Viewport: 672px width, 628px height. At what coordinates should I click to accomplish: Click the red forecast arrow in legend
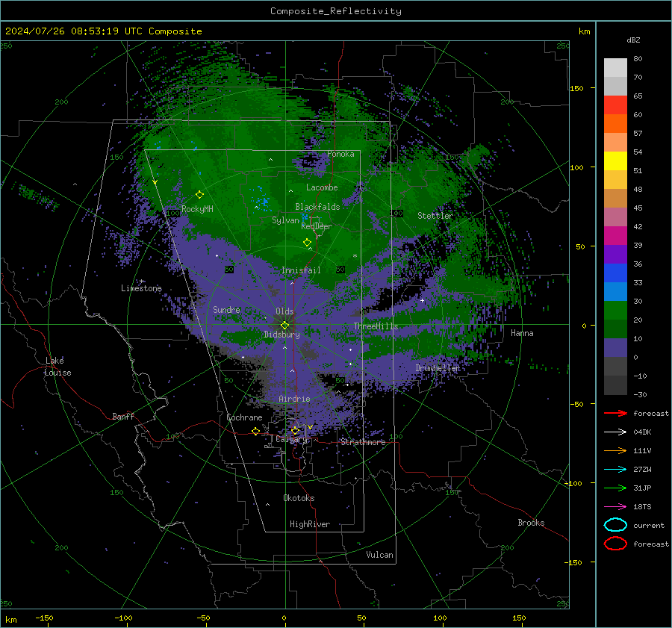[615, 413]
